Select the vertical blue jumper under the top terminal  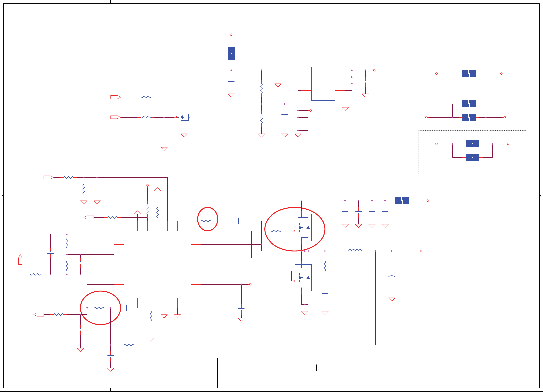(231, 54)
